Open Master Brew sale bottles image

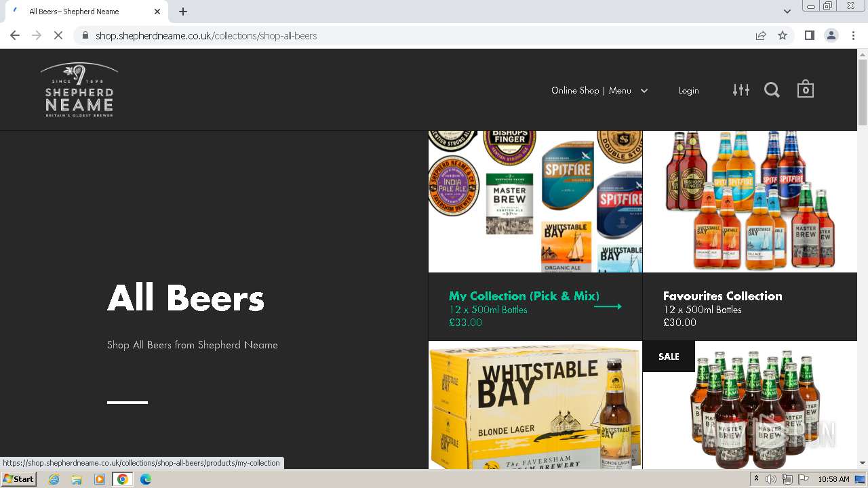coord(750,405)
